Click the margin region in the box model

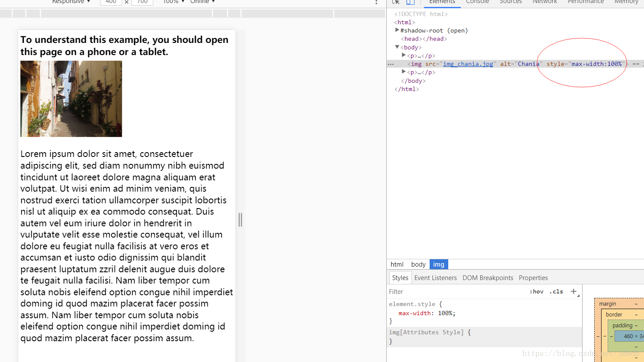point(607,303)
